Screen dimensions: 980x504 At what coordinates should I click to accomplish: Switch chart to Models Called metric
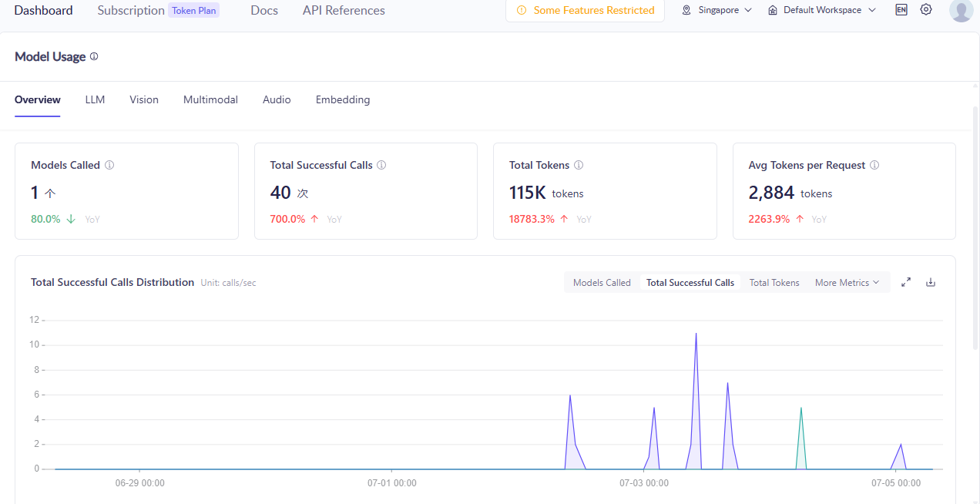(x=602, y=283)
